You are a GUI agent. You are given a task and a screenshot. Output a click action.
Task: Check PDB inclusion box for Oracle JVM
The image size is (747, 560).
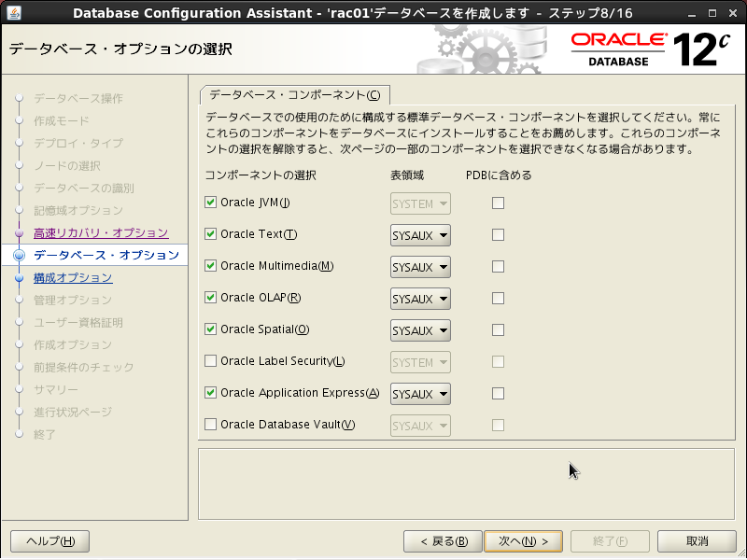(498, 203)
